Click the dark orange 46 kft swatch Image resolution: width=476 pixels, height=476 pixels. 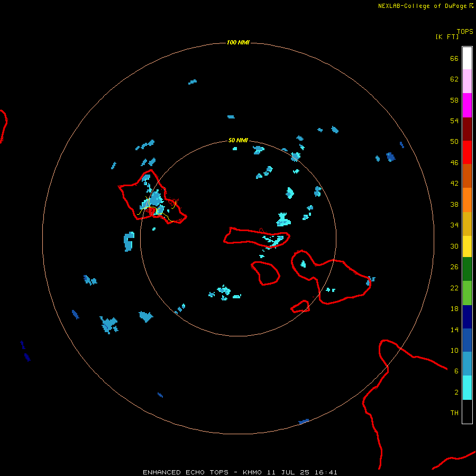(467, 176)
